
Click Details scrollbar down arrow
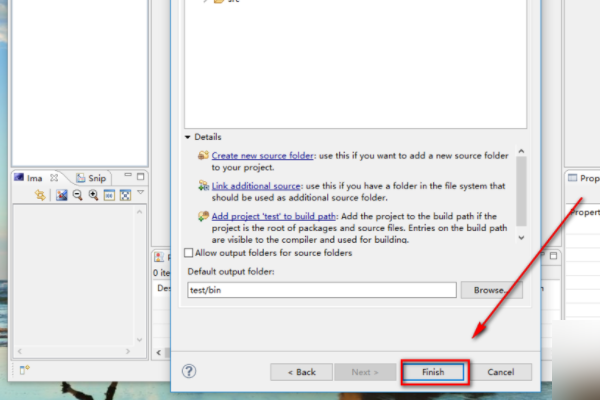tap(521, 238)
